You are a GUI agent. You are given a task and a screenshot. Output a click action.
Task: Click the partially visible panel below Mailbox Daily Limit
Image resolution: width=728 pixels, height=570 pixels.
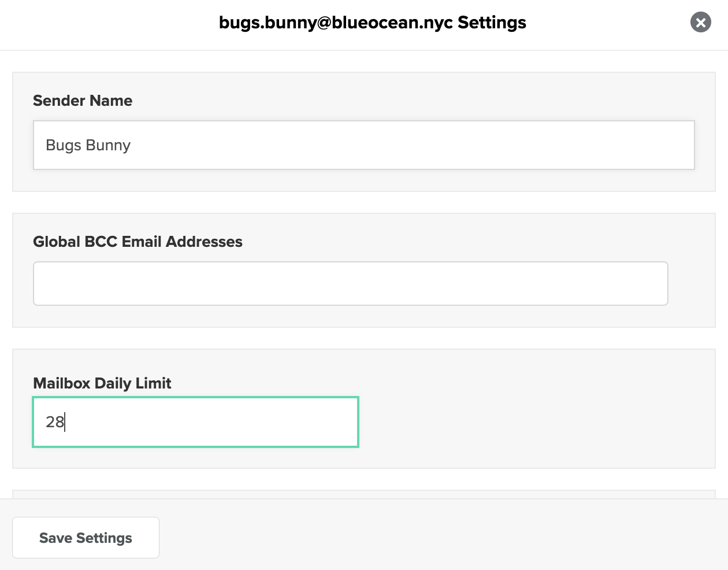[x=364, y=494]
